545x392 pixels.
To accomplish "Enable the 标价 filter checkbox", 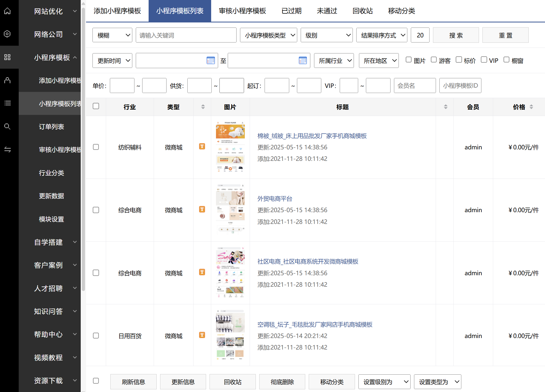I will pyautogui.click(x=459, y=60).
